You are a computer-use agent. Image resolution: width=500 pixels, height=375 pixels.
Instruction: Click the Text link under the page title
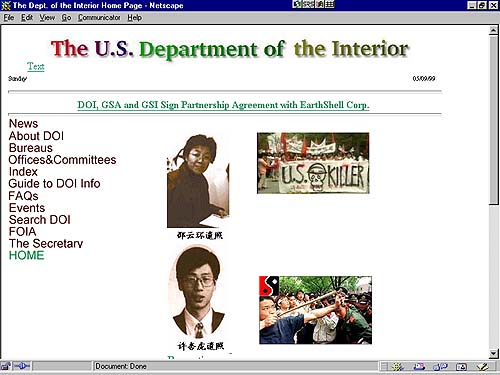(x=36, y=66)
